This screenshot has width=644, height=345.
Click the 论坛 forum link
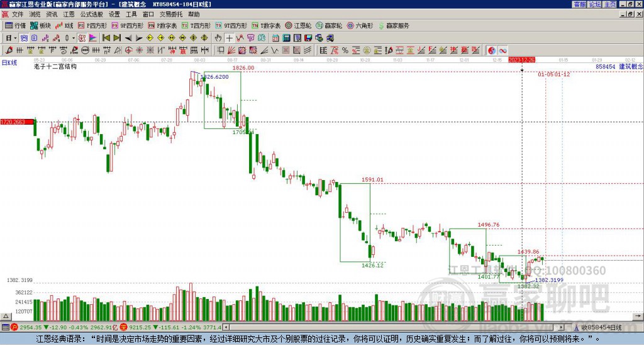(x=594, y=4)
